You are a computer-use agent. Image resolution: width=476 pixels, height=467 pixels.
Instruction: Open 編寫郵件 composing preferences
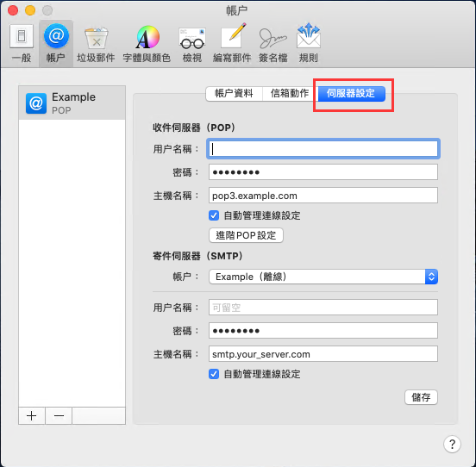tap(232, 43)
